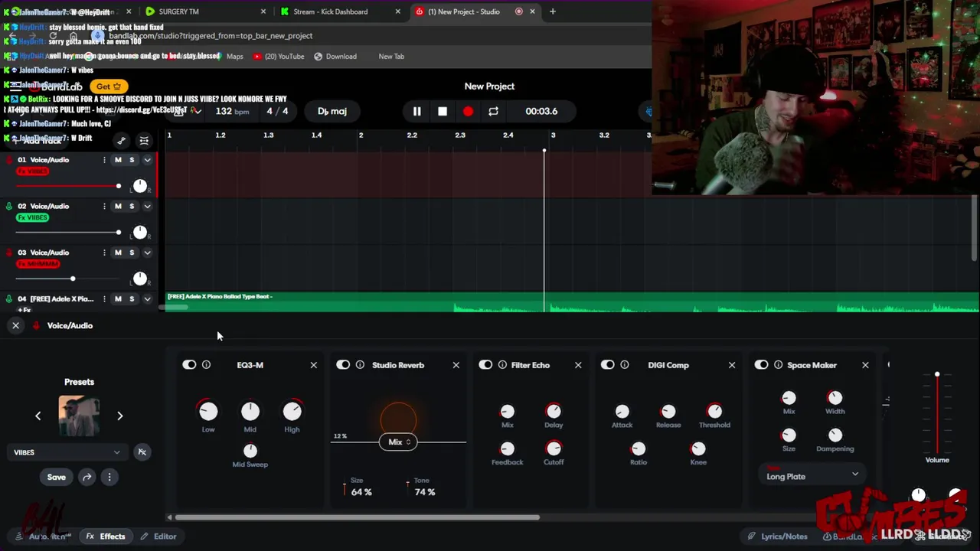Open track 01 more options dots
This screenshot has height=551, width=980.
[x=104, y=160]
